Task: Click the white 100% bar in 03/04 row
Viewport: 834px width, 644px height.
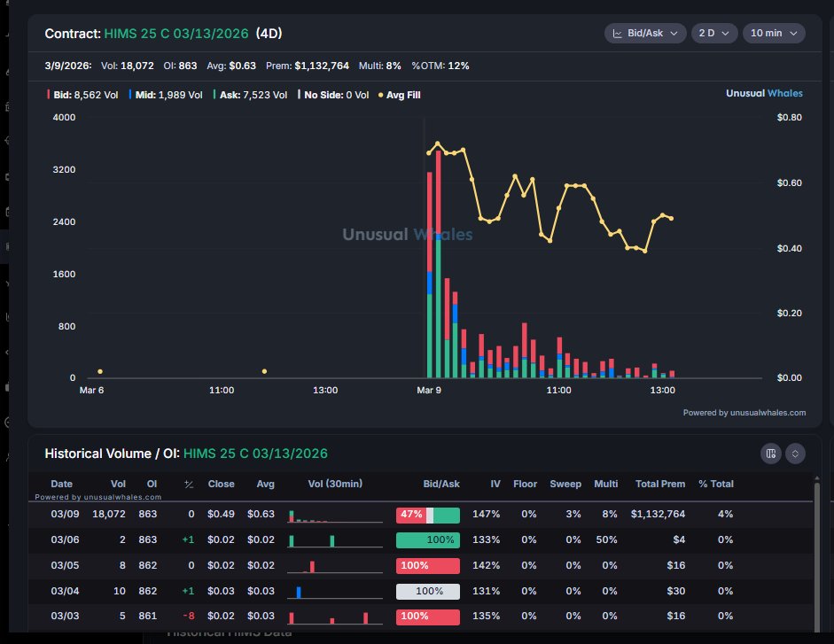Action: pos(428,592)
